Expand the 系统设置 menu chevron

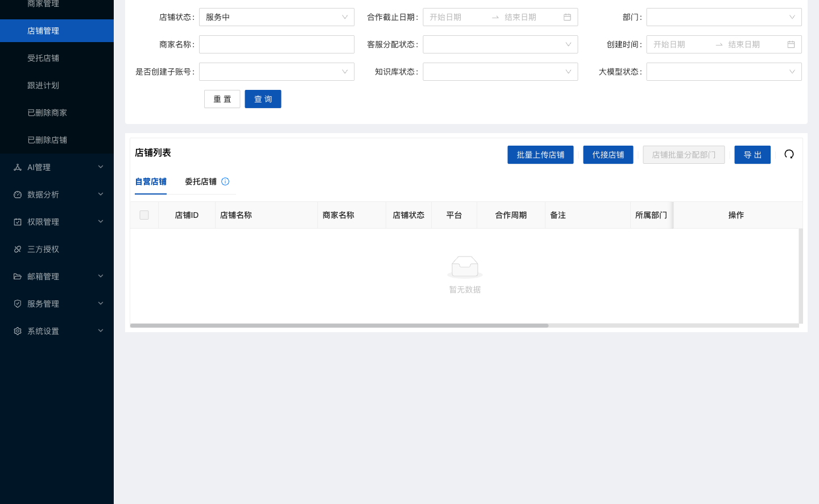pos(101,331)
